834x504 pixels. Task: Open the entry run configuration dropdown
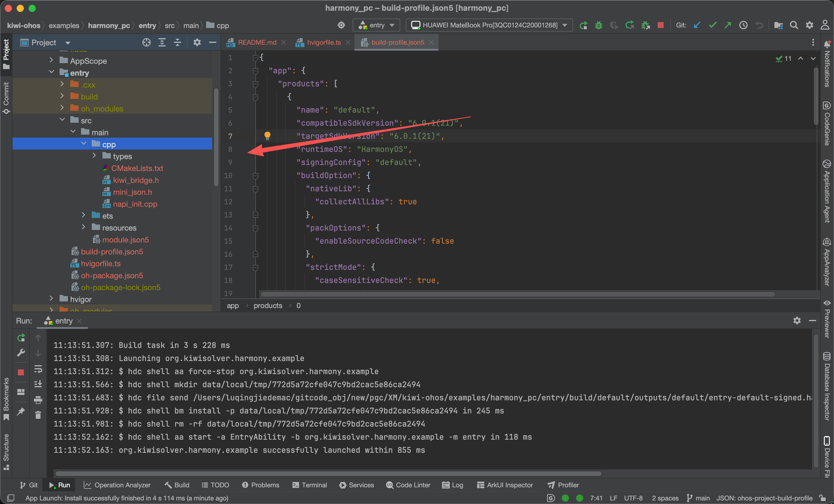(x=376, y=25)
